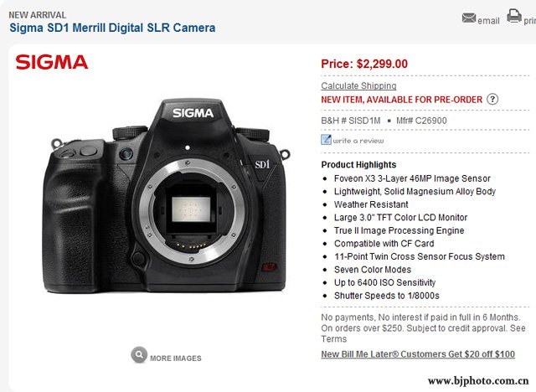Click NEW ITEM, AVAILABLE FOR PRE-ORDER text
Viewport: 536px width, 392px height.
point(402,100)
